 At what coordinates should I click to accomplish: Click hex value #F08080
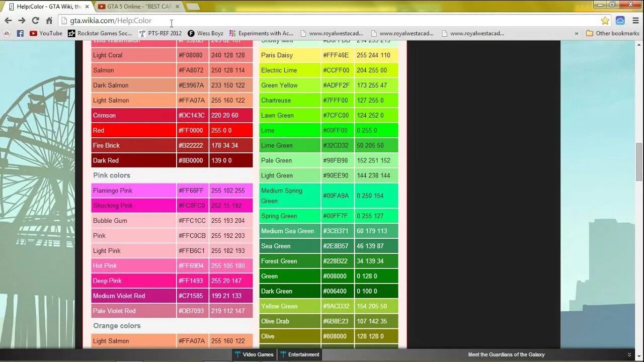(x=191, y=55)
